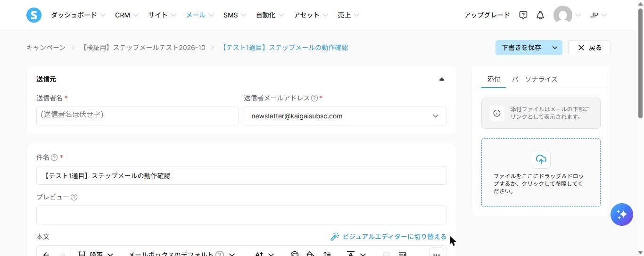The width and height of the screenshot is (644, 256).
Task: Open the アセット menu
Action: pyautogui.click(x=311, y=15)
